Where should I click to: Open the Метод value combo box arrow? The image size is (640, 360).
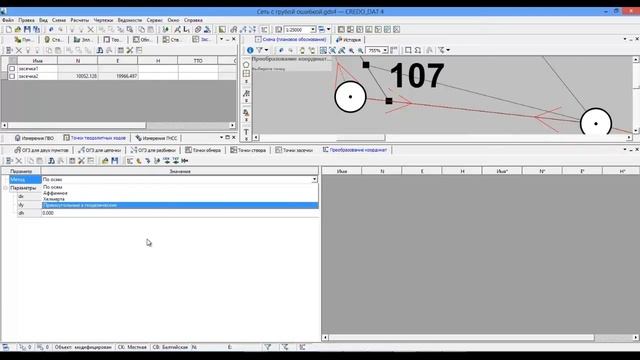pos(314,180)
